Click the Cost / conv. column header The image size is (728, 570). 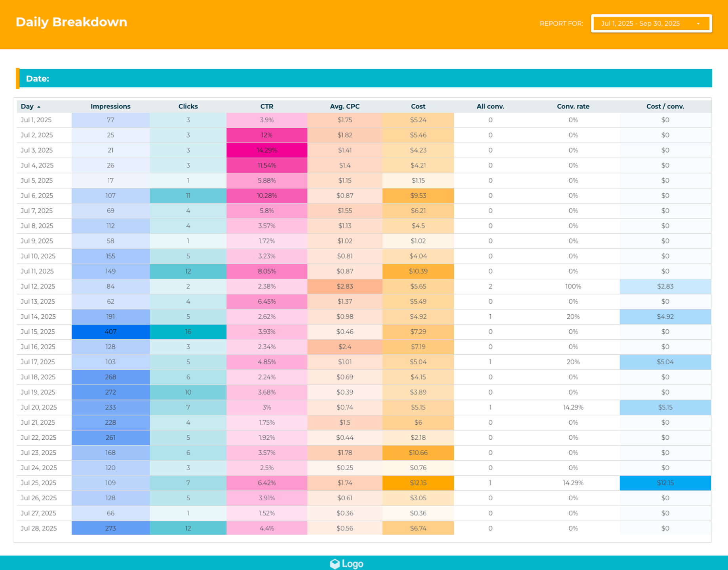[x=665, y=106]
